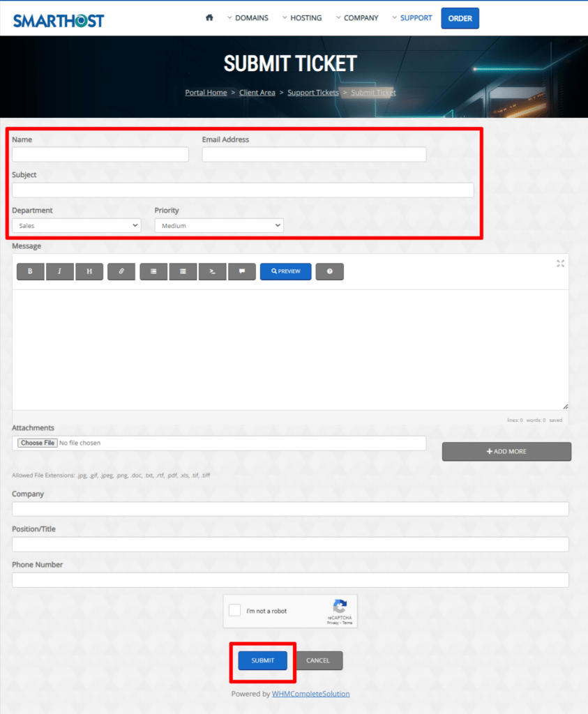588x714 pixels.
Task: Apply italic formatting to the message
Action: point(59,271)
